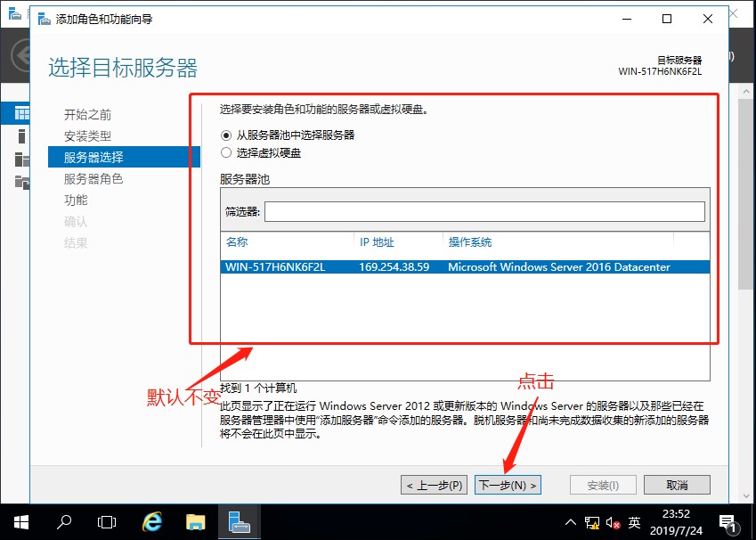756x540 pixels.
Task: Click the disabled 安装(I) button
Action: [603, 485]
